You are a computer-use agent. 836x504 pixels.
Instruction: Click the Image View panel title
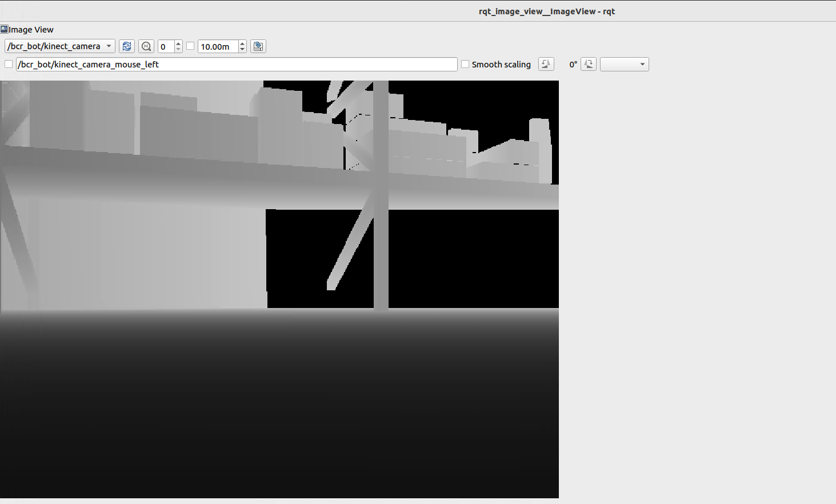pyautogui.click(x=31, y=30)
